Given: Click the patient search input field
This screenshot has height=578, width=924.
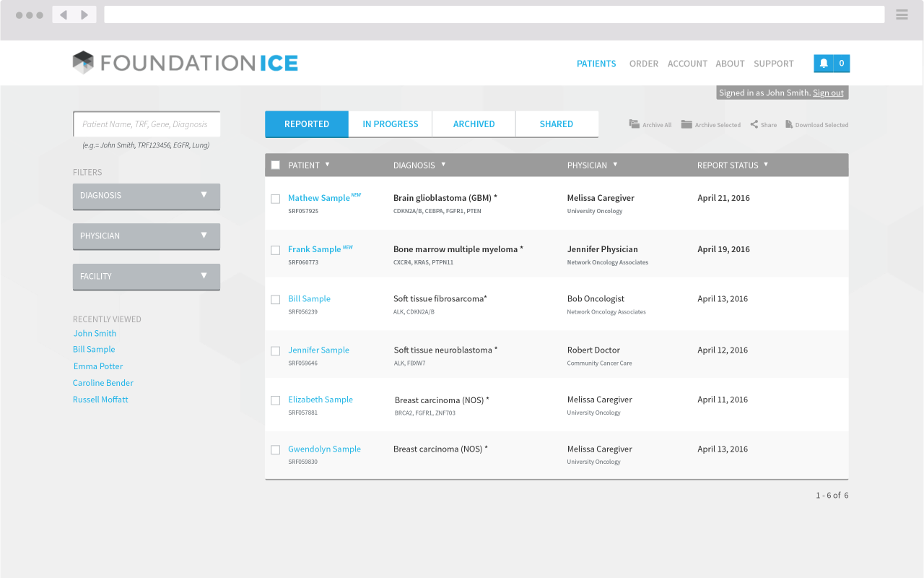Looking at the screenshot, I should (x=147, y=124).
